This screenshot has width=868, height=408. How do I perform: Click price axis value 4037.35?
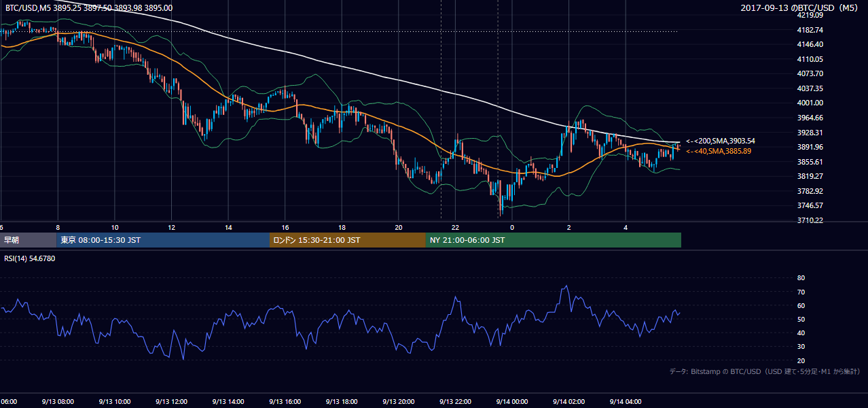click(810, 88)
